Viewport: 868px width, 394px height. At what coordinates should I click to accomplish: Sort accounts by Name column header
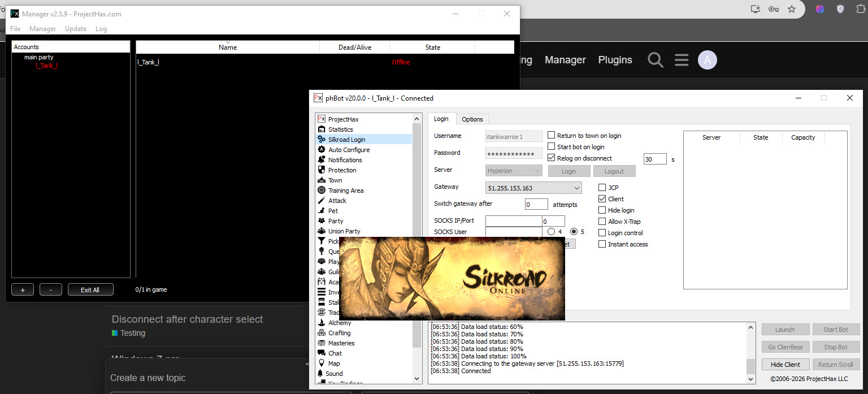coord(228,47)
